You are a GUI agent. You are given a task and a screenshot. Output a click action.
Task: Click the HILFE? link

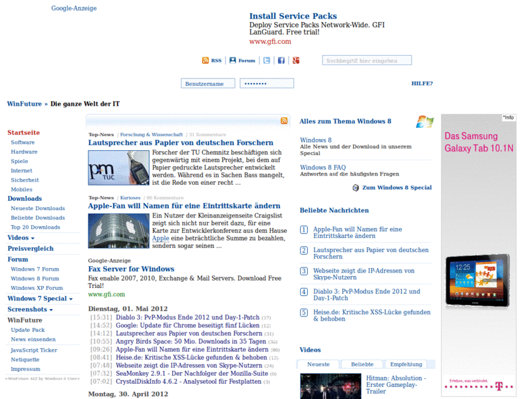(422, 84)
